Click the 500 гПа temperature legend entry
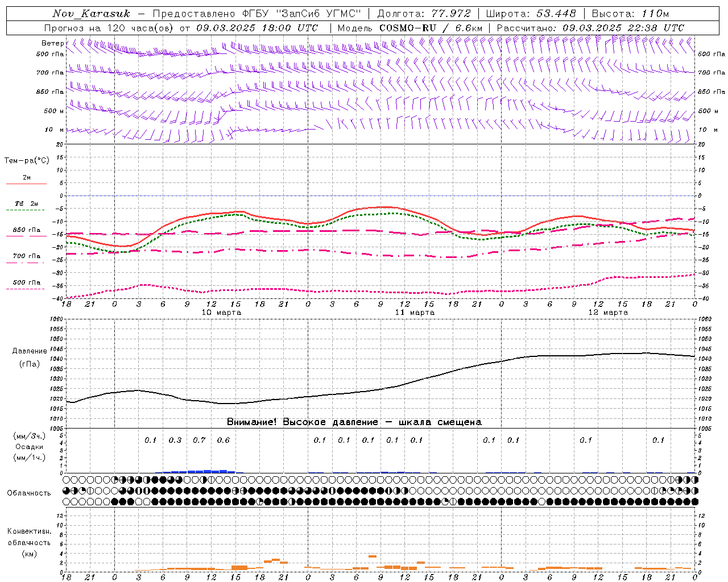The width and height of the screenshot is (728, 582). 27,282
